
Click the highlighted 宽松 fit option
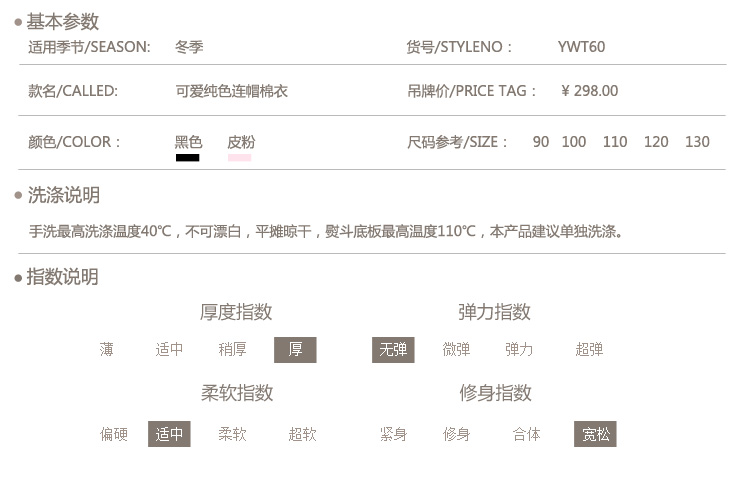(x=596, y=435)
